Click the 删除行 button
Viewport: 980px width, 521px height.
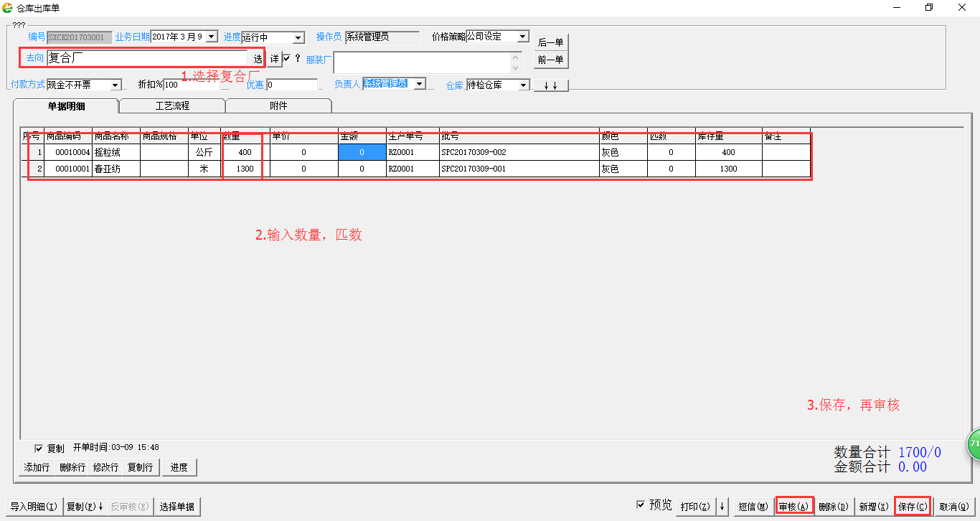point(72,467)
